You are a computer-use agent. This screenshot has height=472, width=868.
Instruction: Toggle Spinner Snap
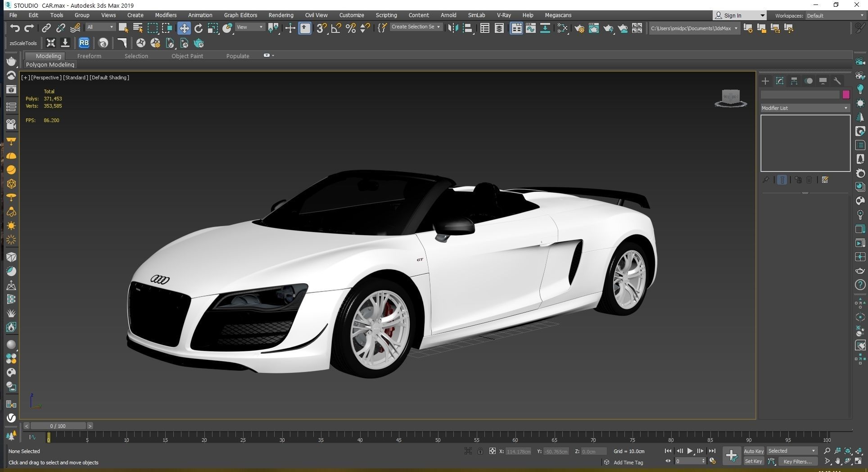365,28
